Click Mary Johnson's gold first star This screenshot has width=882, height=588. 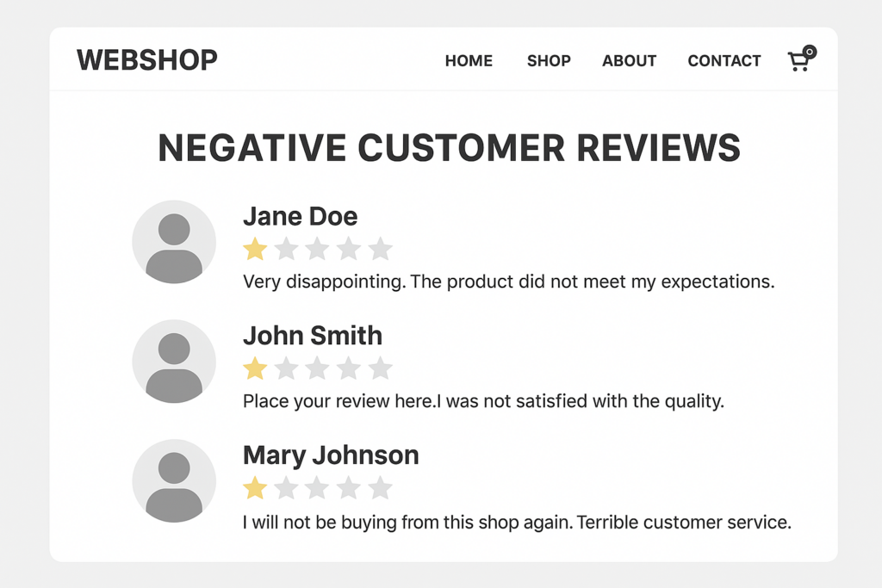coord(255,488)
